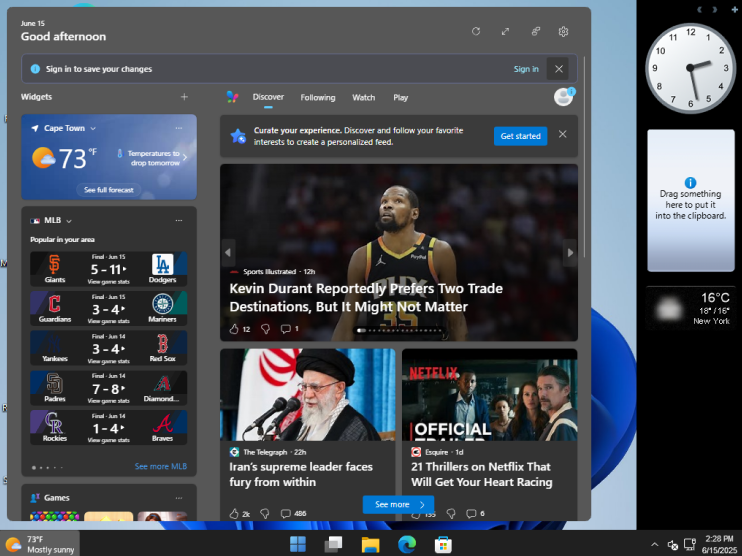742x556 pixels.
Task: Click the widgets feed vertical scrollbar
Action: (585, 157)
